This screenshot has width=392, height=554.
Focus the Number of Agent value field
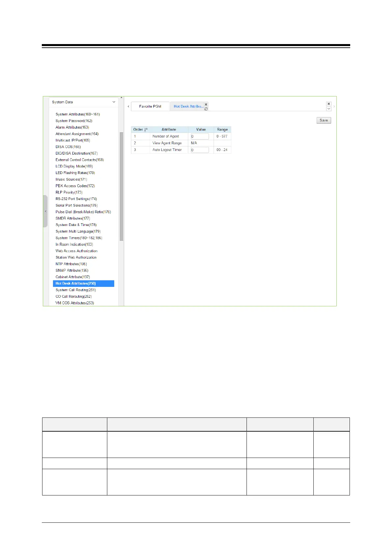pos(200,136)
